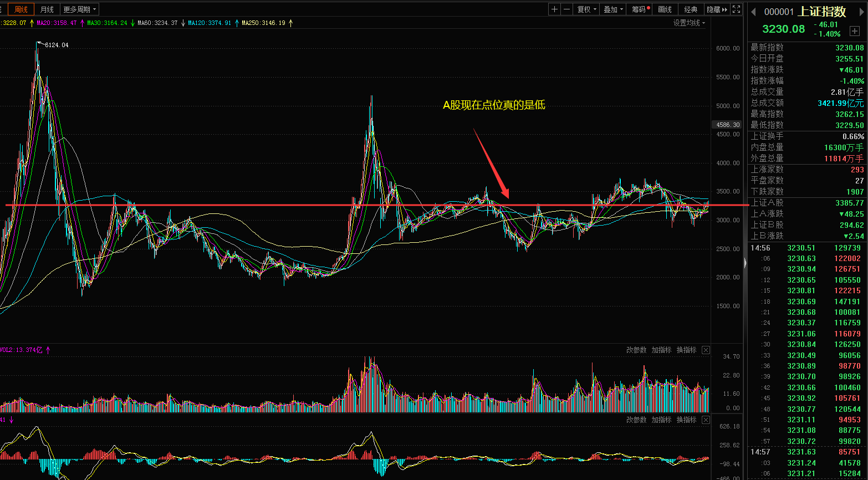Click 加指标 in volume panel

click(x=661, y=350)
